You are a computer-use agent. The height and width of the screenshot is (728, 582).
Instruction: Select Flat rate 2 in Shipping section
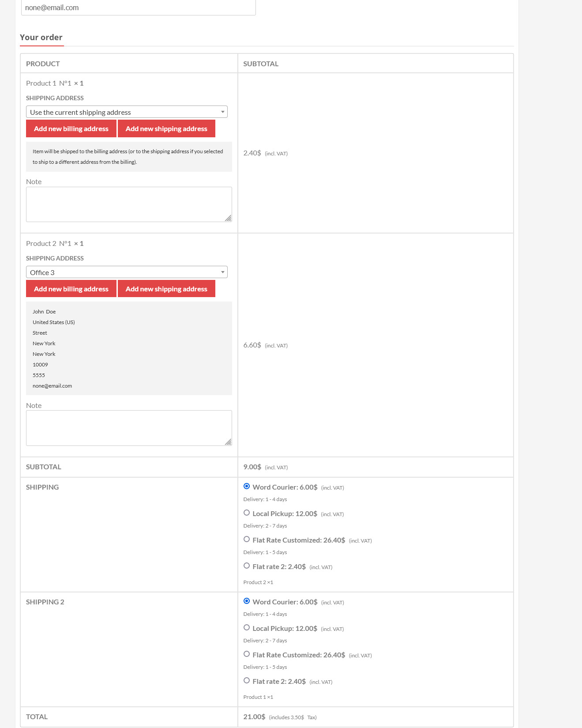point(247,566)
